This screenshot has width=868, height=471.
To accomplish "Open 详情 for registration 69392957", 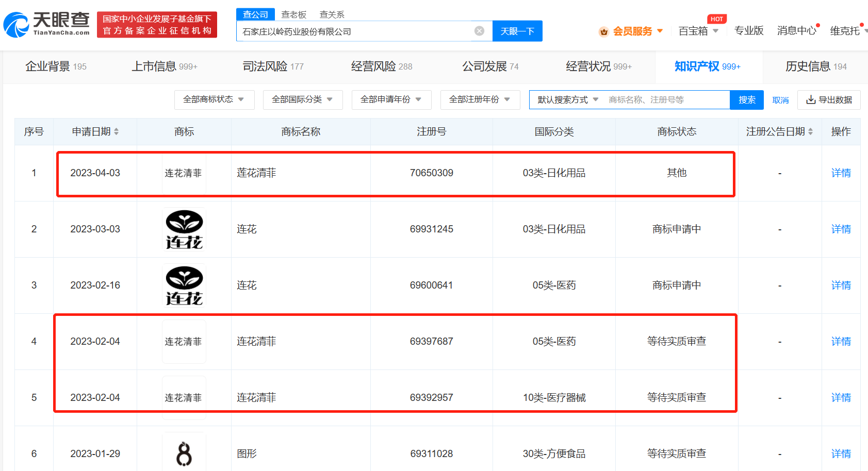I will (841, 398).
